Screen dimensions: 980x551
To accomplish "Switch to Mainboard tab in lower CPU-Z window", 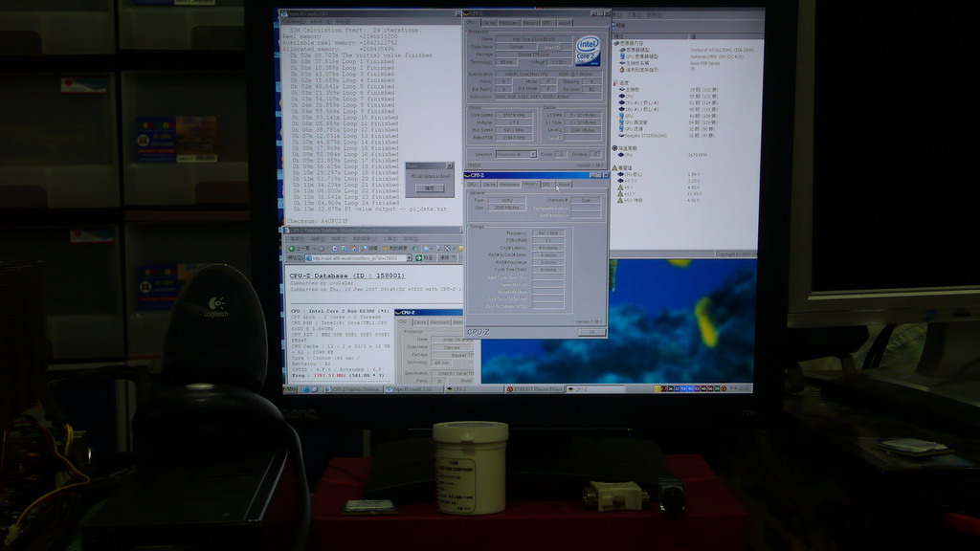I will pyautogui.click(x=509, y=185).
